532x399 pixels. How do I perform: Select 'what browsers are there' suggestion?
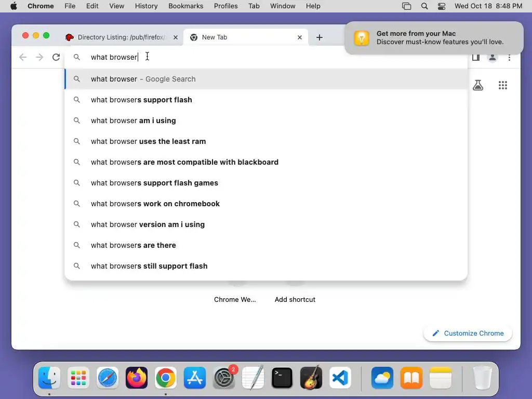[x=266, y=245]
